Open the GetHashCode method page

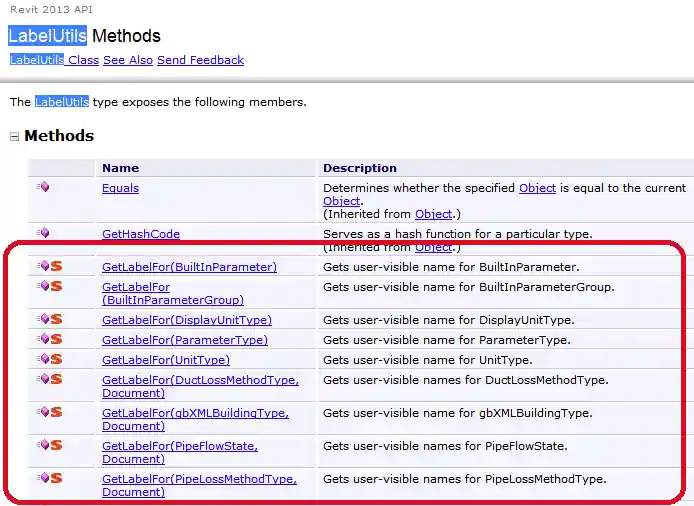pos(140,234)
